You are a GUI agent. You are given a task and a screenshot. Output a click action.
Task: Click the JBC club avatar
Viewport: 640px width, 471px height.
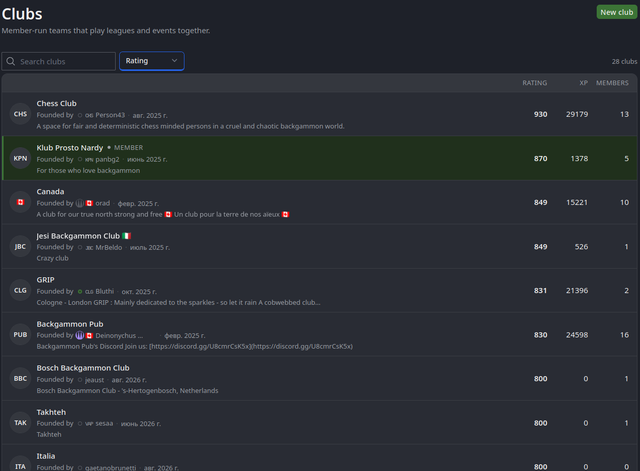20,247
